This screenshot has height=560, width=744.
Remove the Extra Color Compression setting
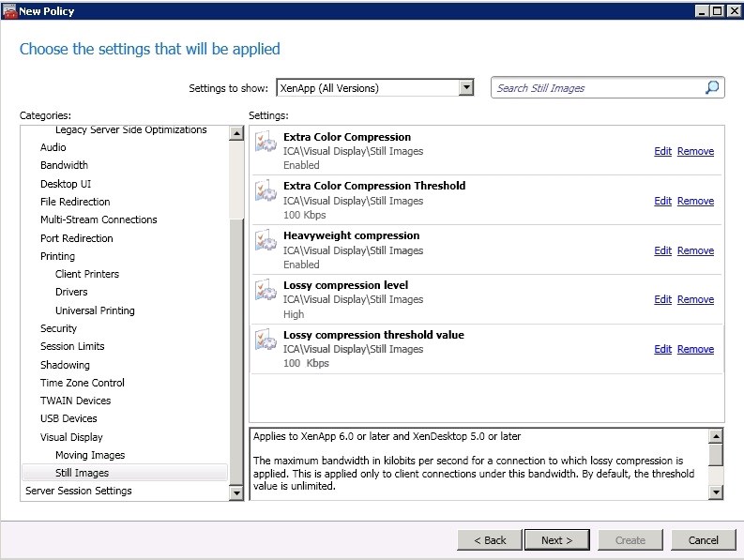(x=695, y=151)
